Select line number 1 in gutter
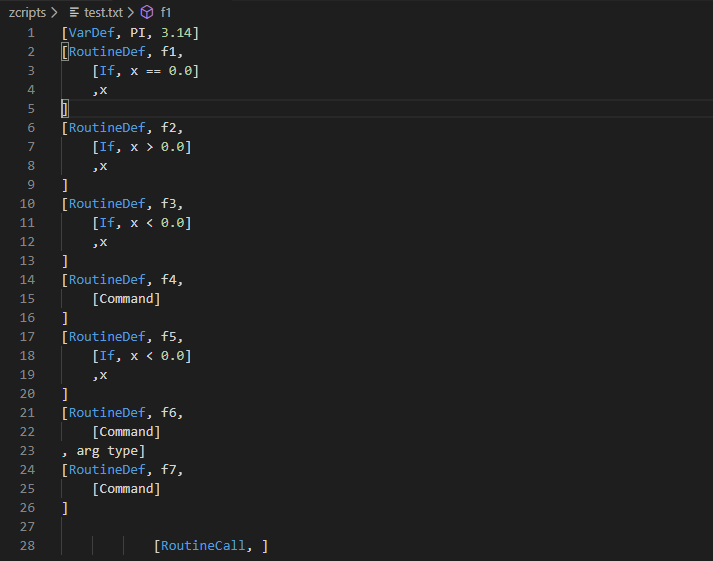The width and height of the screenshot is (713, 561). click(30, 33)
